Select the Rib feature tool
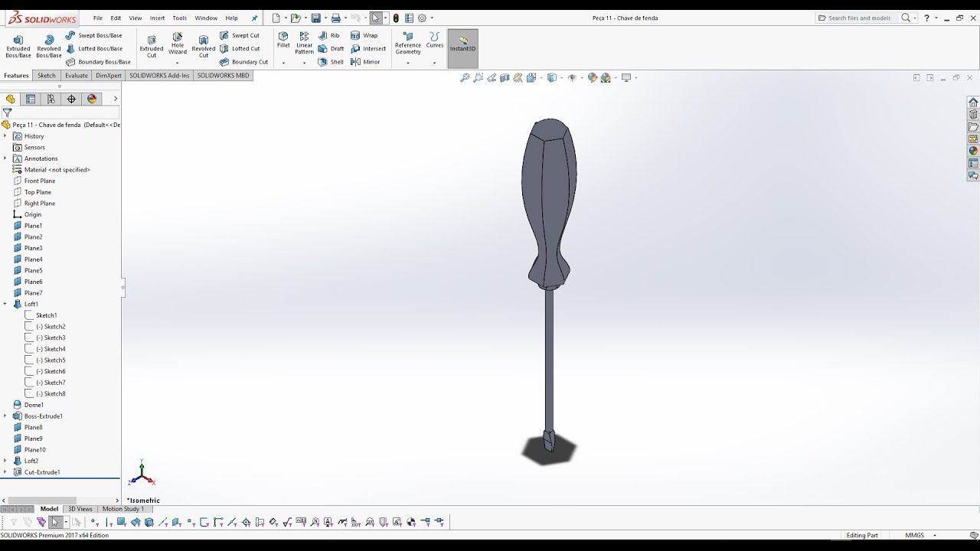This screenshot has height=551, width=980. [x=329, y=35]
